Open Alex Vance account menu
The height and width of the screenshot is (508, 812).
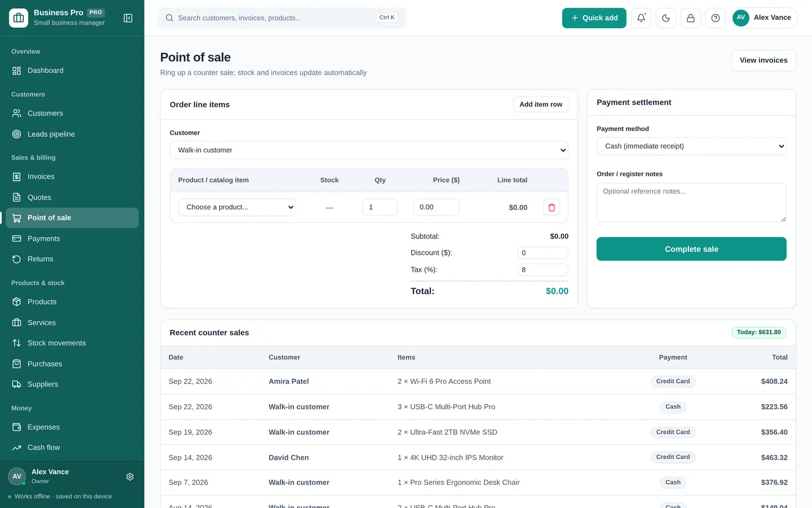[764, 18]
